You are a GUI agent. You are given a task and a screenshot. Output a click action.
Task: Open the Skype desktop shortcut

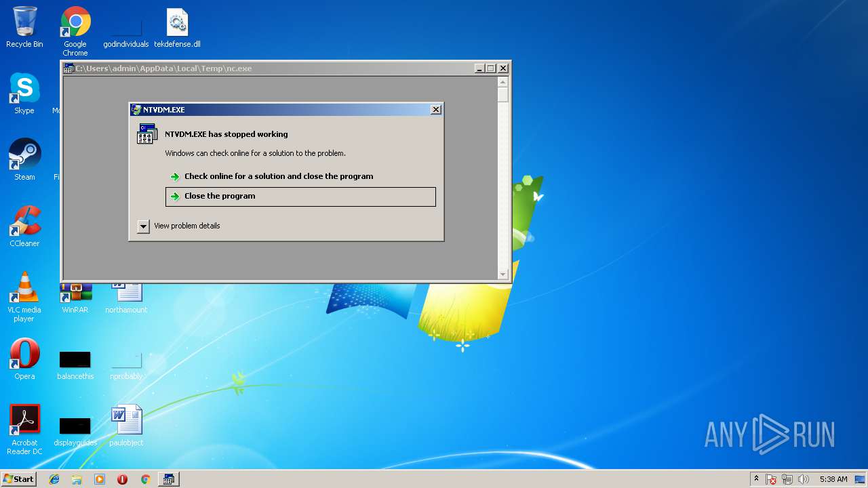[x=24, y=94]
